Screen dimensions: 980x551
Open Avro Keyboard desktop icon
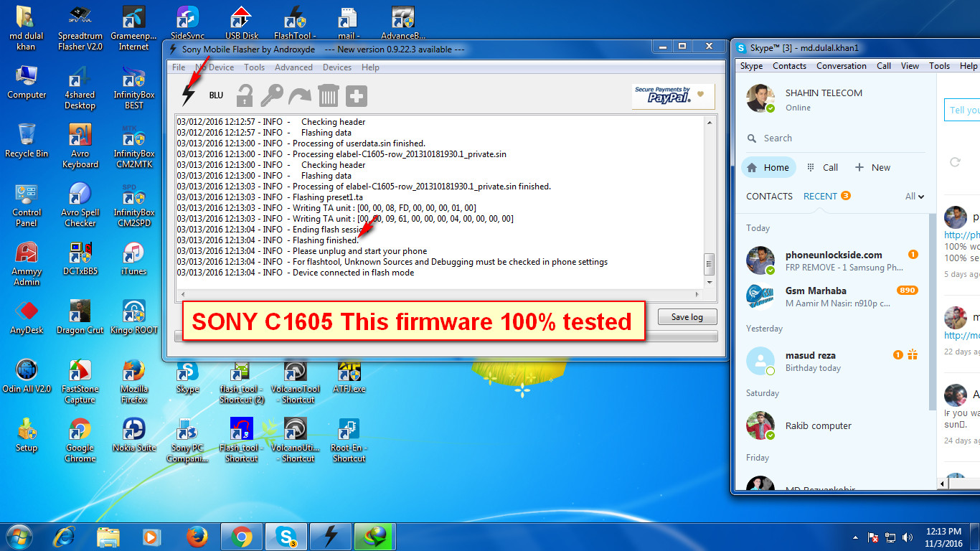(80, 146)
